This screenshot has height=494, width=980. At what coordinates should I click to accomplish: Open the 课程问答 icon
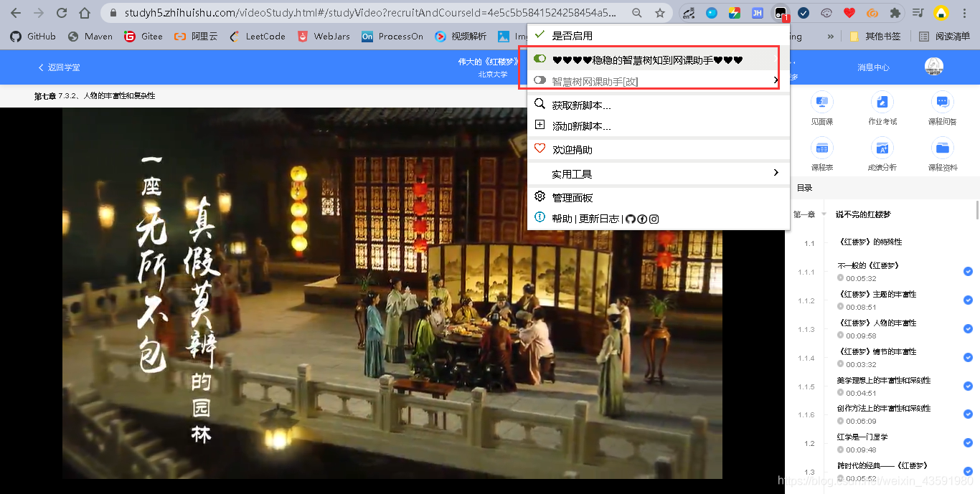pos(942,102)
